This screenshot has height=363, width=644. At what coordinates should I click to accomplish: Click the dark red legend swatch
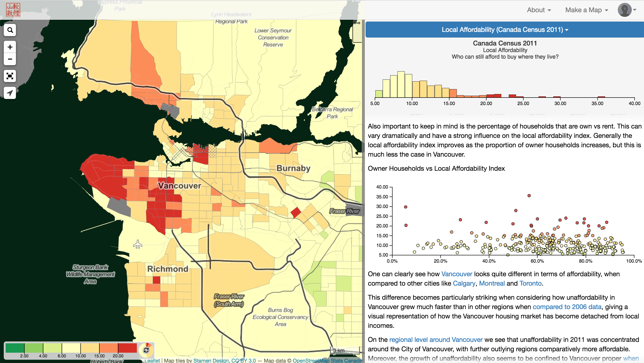[127, 348]
